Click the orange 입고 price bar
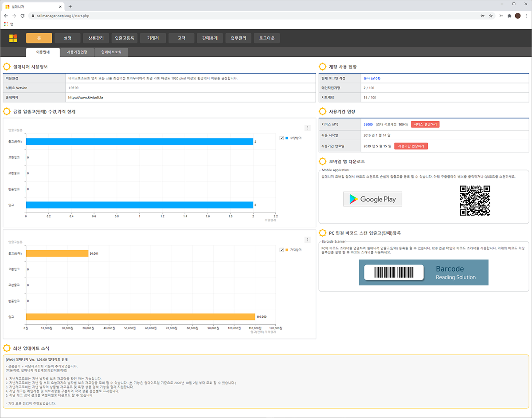Image resolution: width=532 pixels, height=418 pixels. (140, 317)
